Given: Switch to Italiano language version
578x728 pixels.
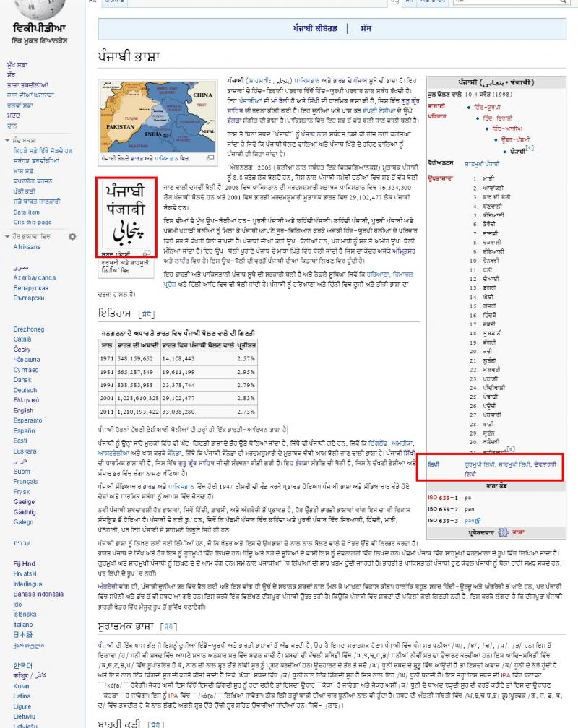Looking at the screenshot, I should click(23, 625).
